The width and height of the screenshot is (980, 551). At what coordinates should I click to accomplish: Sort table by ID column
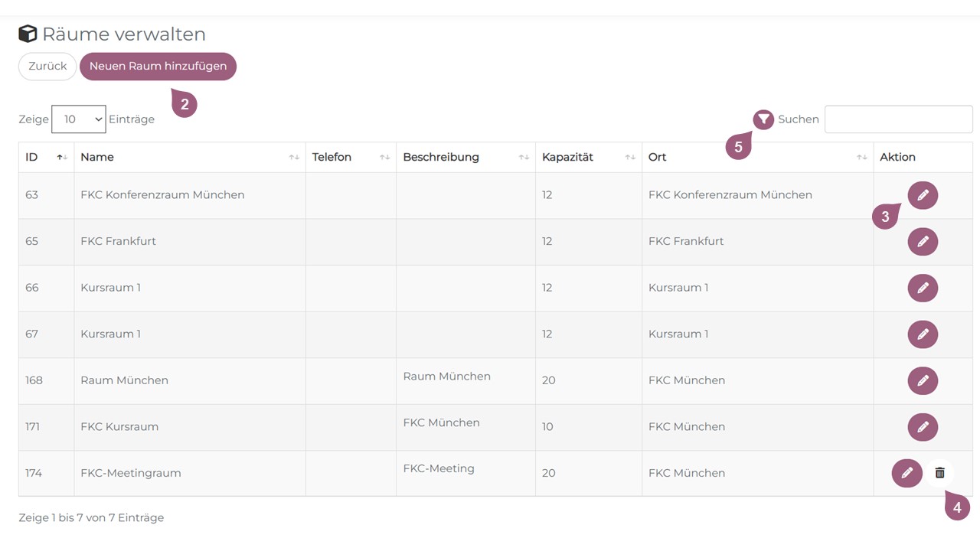pyautogui.click(x=46, y=157)
